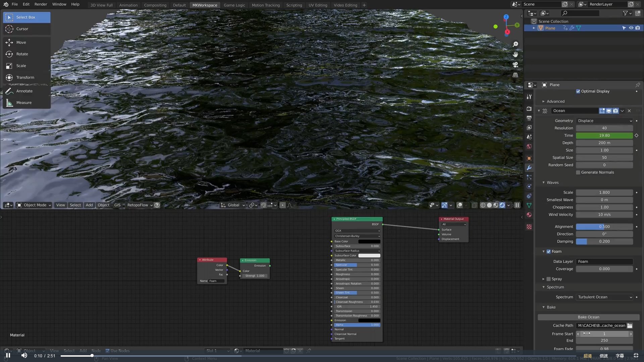Expand Plane in Scene Collection

534,28
